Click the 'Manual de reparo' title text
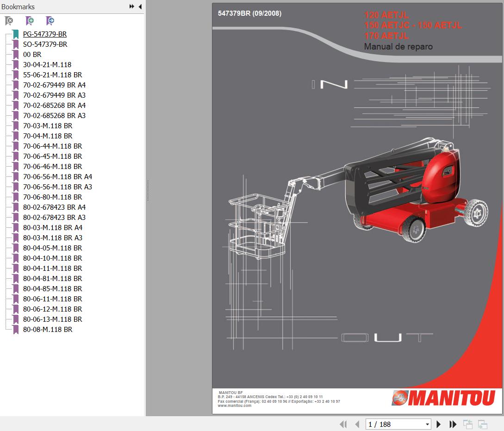504x431 pixels. (x=398, y=47)
